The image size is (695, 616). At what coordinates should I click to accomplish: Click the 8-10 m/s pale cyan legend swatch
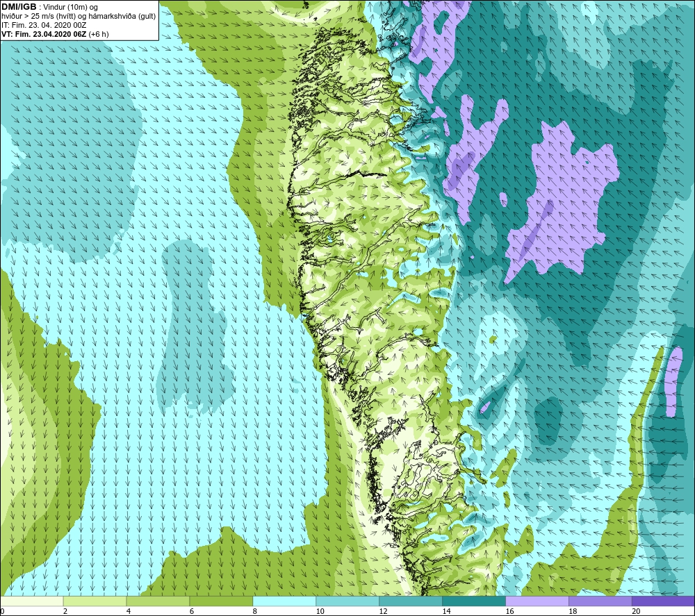pyautogui.click(x=284, y=601)
